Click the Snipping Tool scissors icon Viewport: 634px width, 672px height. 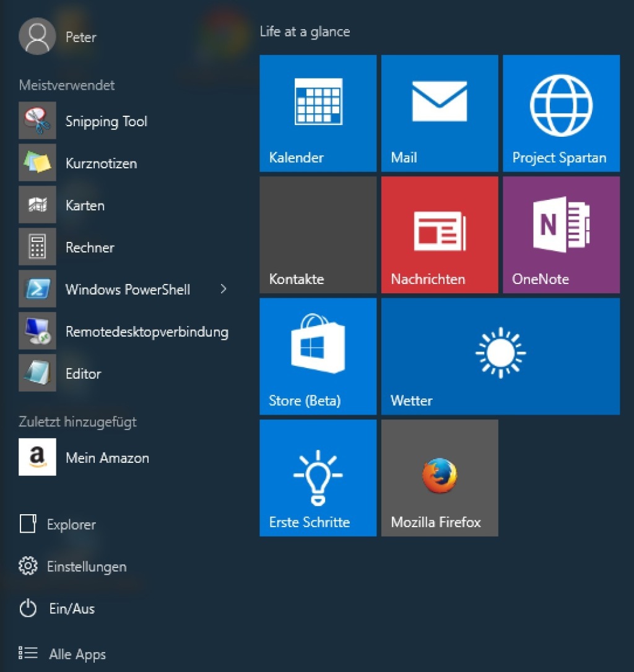tap(37, 121)
